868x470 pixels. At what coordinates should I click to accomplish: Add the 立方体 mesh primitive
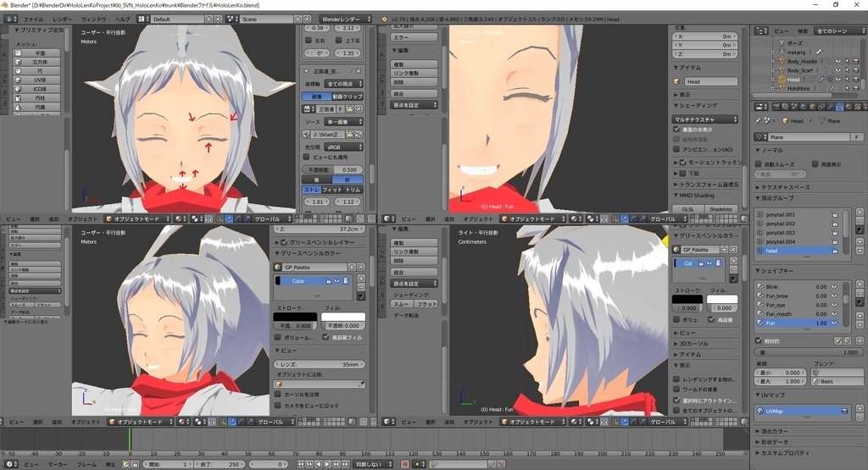[36, 62]
